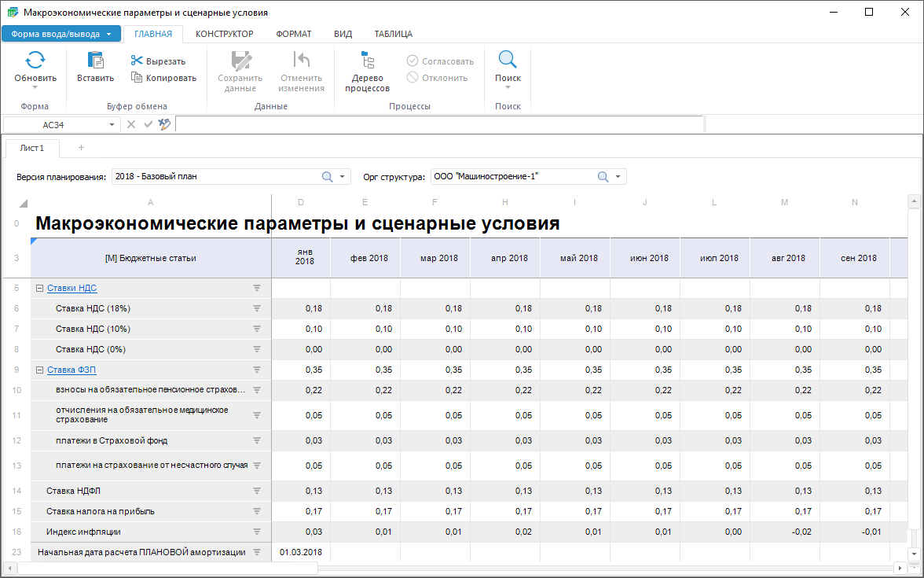Expand the cell name box dropdown
The image size is (924, 578).
tap(112, 124)
